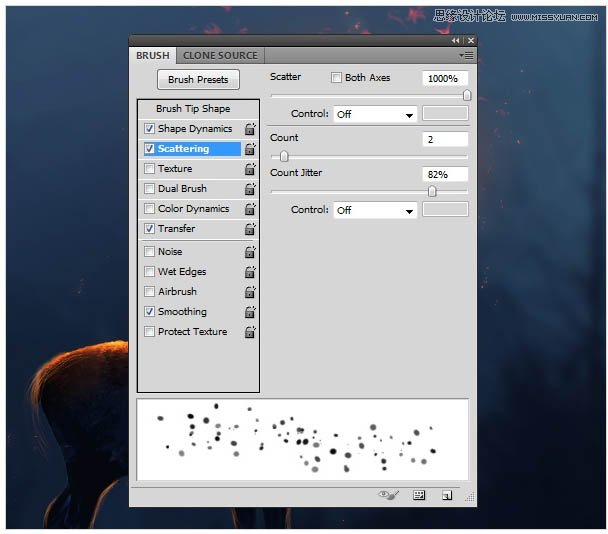Switch to the Clone Source tab

[x=220, y=56]
